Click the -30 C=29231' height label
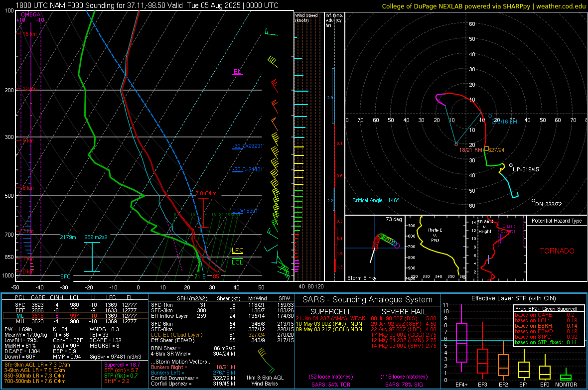The width and height of the screenshot is (588, 390). pos(248,146)
